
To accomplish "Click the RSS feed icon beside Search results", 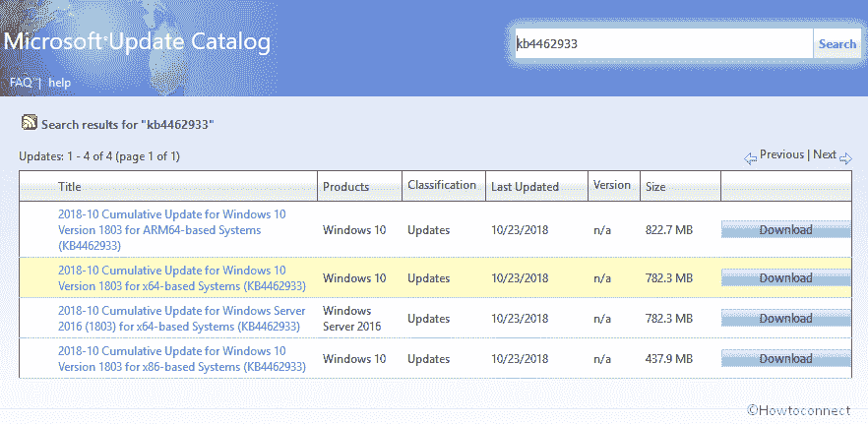I will coord(30,122).
